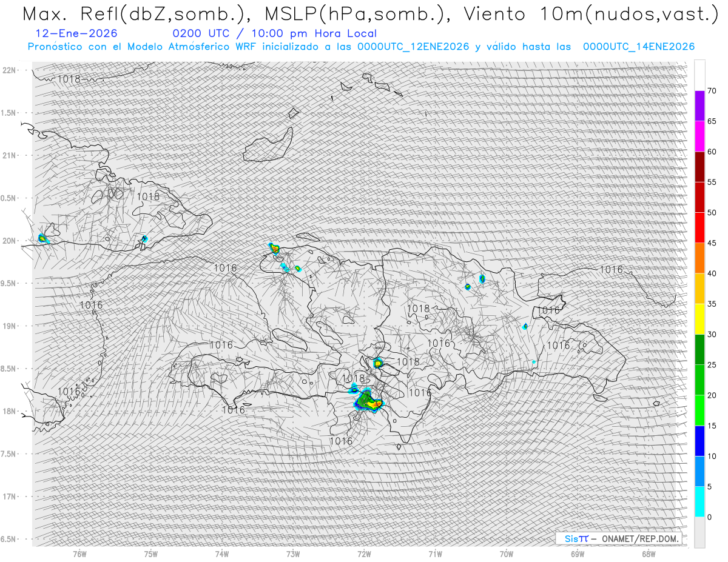Viewport: 728px width, 562px height.
Task: Click the colorbar value "45"
Action: [712, 243]
